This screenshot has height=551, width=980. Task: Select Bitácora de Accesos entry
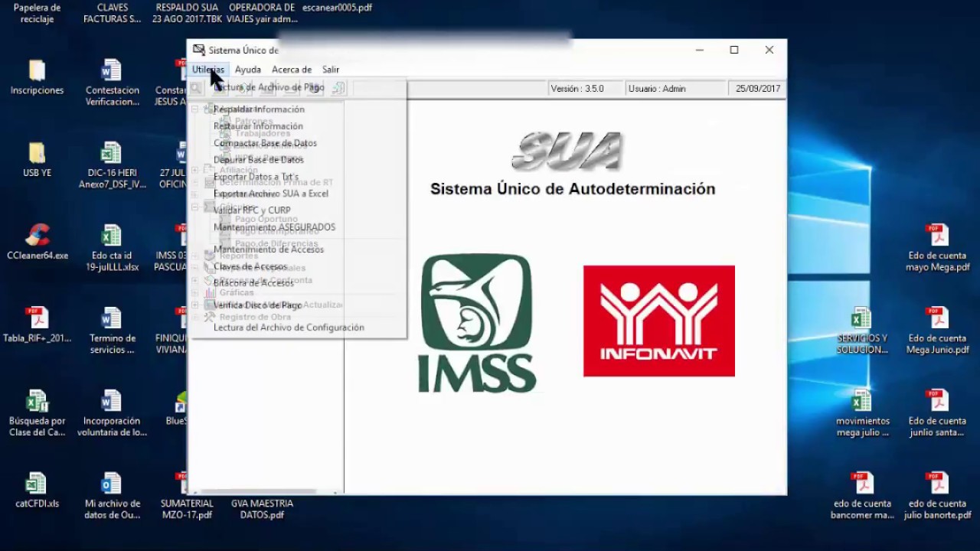[253, 283]
